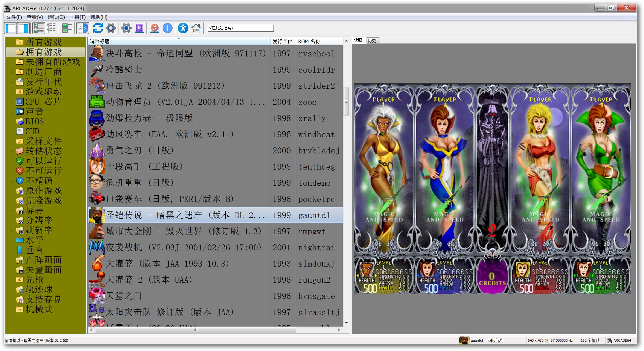Sort by 游戏标题 column header
The image size is (644, 351).
click(x=179, y=41)
